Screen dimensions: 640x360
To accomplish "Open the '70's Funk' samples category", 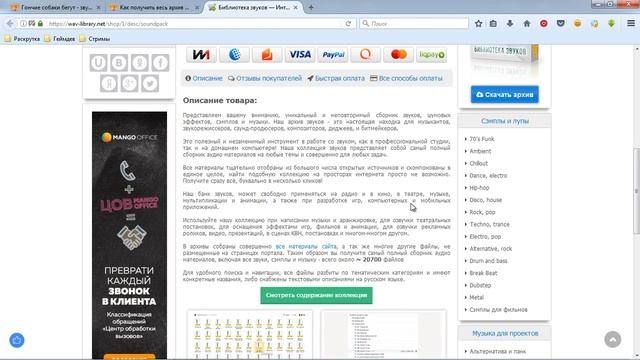I will [482, 139].
